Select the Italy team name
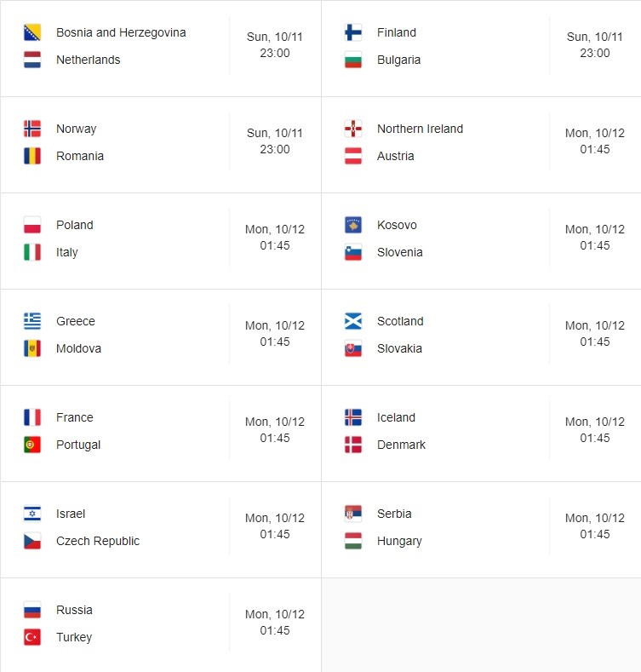Image resolution: width=641 pixels, height=672 pixels. tap(67, 252)
